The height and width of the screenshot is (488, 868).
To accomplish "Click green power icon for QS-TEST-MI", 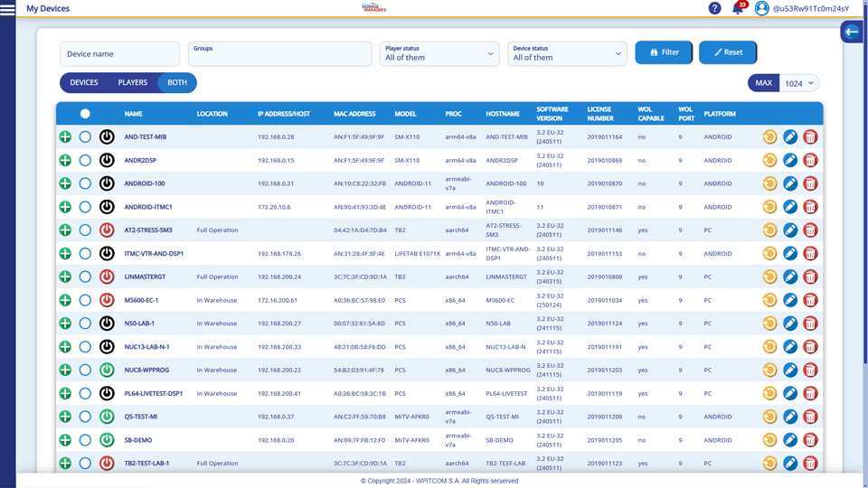I will coord(107,417).
